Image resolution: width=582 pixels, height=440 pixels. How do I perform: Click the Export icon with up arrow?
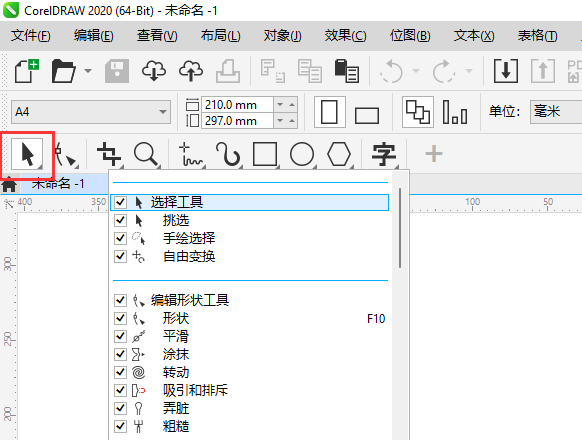tap(543, 71)
